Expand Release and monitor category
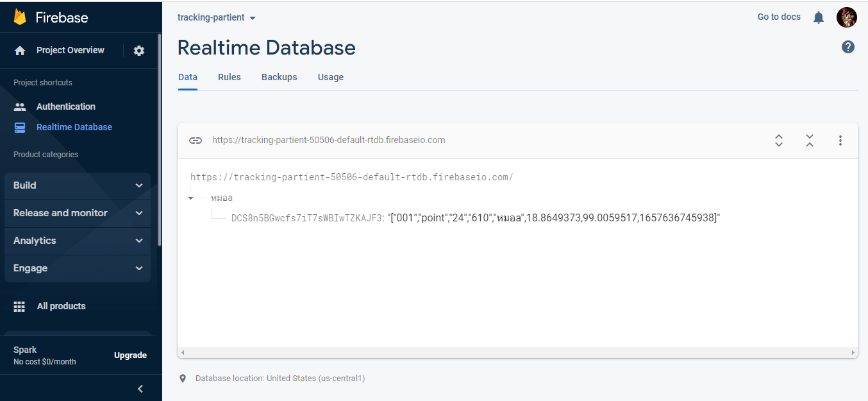The width and height of the screenshot is (868, 401). click(x=78, y=213)
